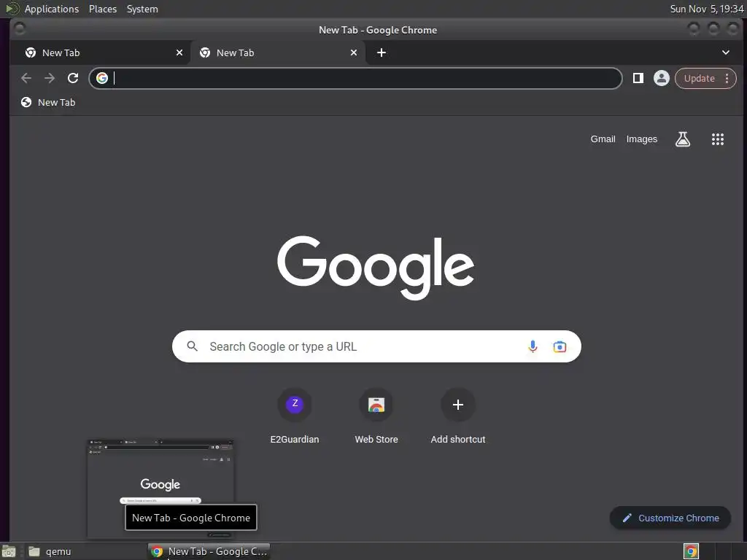The image size is (747, 560).
Task: Open Chrome's three-dot menu
Action: (727, 79)
